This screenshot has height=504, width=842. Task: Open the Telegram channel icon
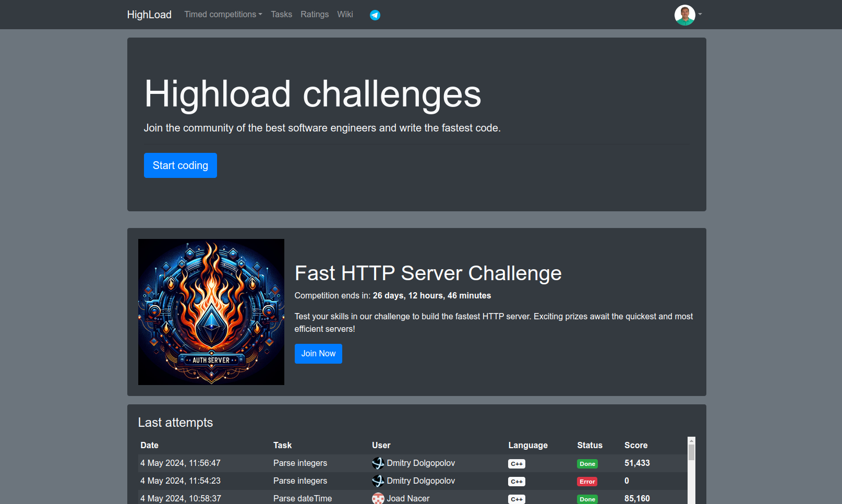click(x=375, y=15)
